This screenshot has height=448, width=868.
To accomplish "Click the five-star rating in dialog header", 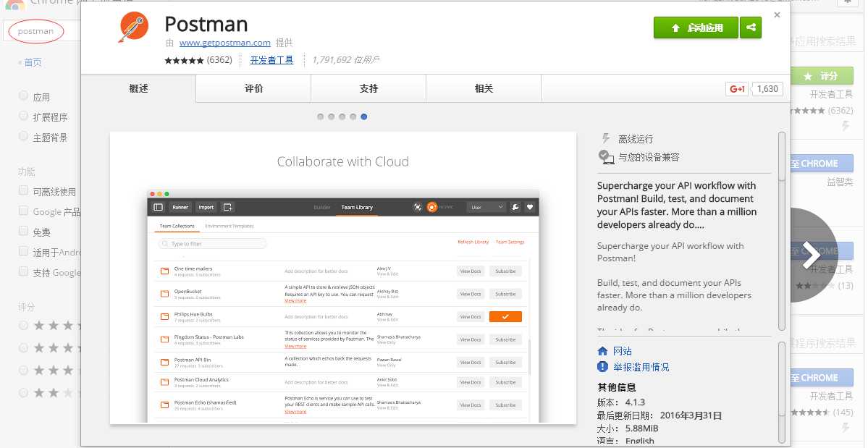I will pos(185,60).
